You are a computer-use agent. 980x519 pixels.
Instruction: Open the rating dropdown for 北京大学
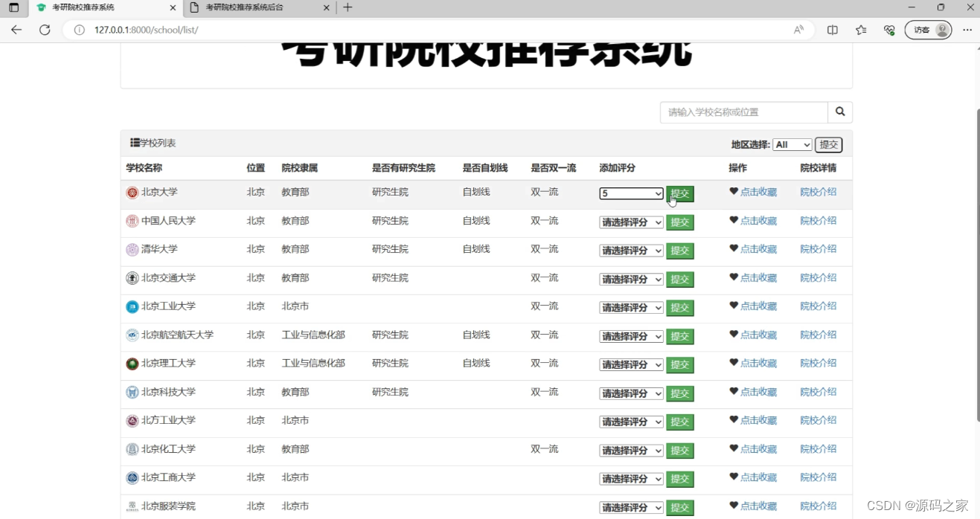click(631, 193)
